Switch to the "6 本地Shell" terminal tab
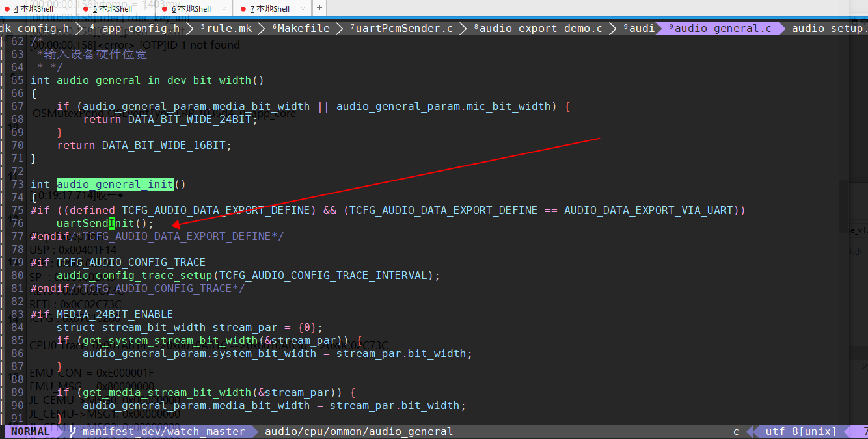Viewport: 868px width, 439px height. click(x=191, y=8)
